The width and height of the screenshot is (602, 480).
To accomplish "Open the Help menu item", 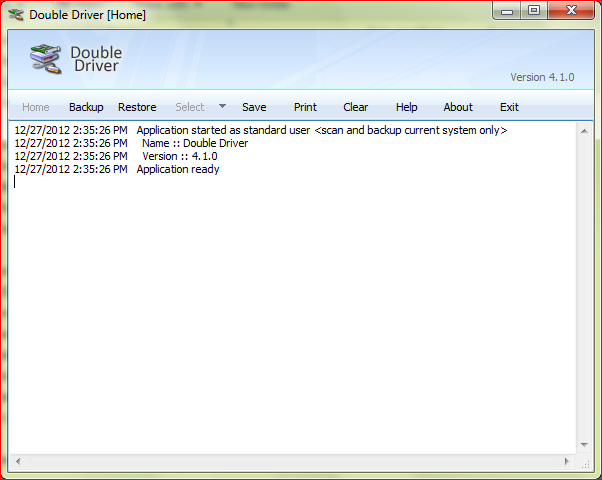I will coord(407,107).
